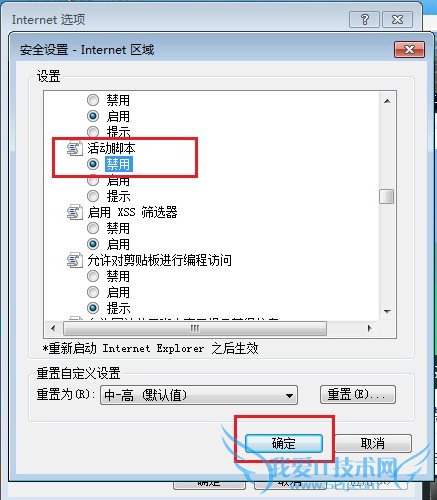
Task: Click the horizontal scrollbar thumb
Action: [x=195, y=328]
